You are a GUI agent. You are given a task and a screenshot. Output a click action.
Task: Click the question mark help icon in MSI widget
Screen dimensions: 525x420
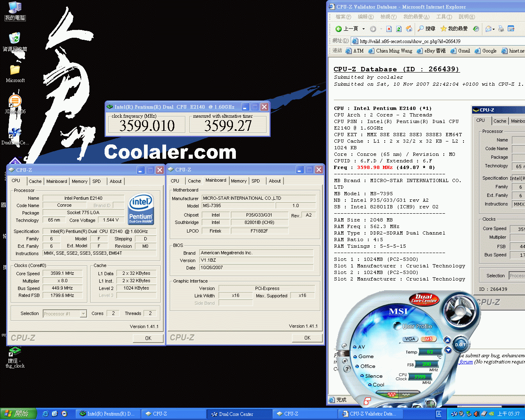(347, 369)
